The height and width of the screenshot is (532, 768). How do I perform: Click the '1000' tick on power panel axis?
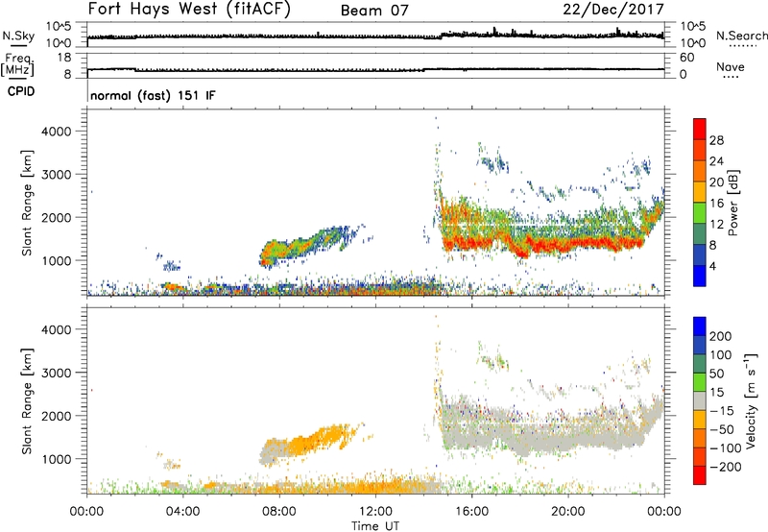[57, 260]
